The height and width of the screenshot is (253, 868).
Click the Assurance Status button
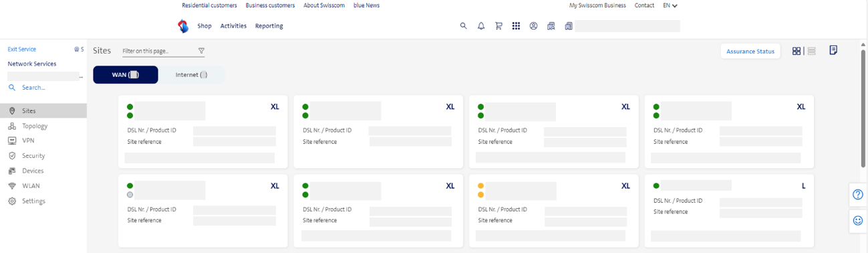(750, 52)
